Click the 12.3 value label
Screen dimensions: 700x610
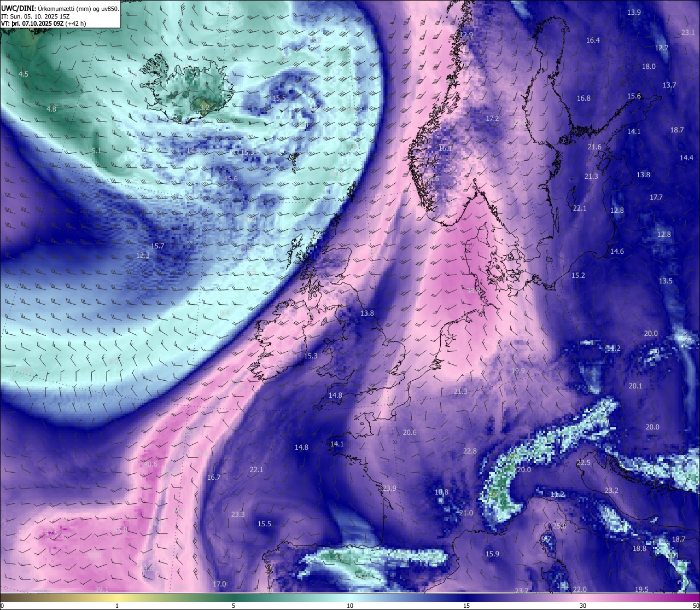tap(143, 255)
